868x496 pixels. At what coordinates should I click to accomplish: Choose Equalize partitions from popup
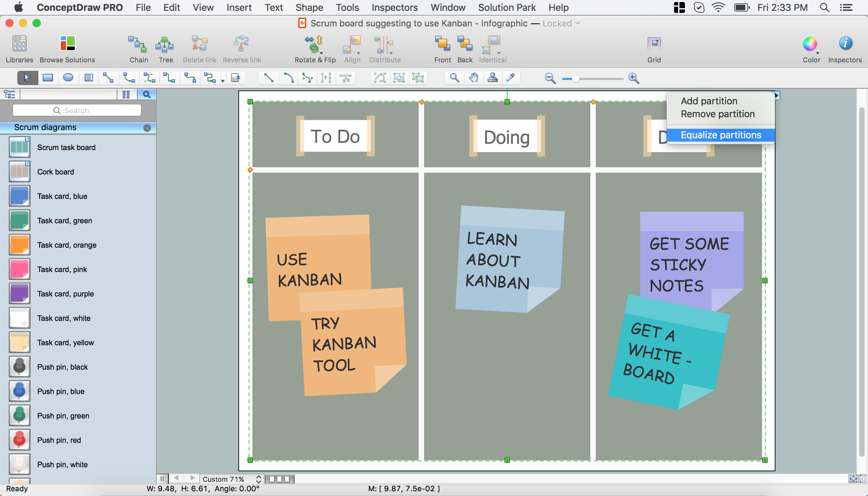[x=721, y=135]
